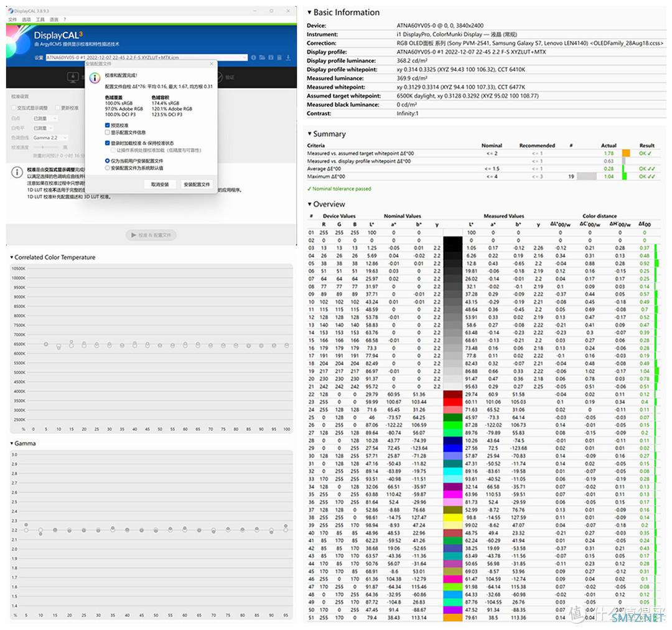Click the orange swatch in row 51
This screenshot has width=672, height=630.
pos(452,618)
